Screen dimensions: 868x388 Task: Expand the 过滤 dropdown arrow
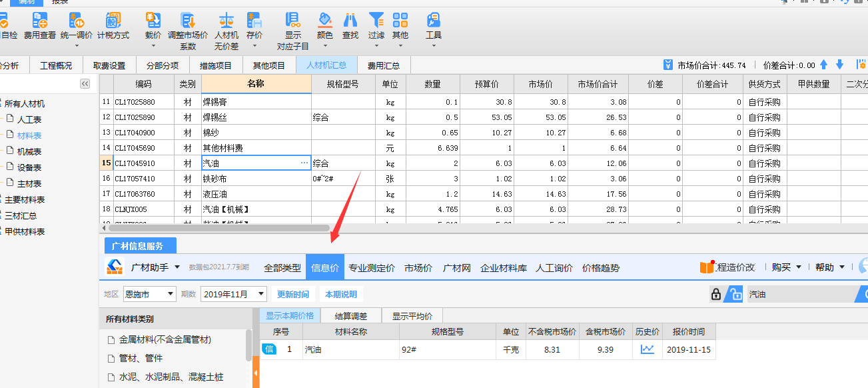[376, 46]
